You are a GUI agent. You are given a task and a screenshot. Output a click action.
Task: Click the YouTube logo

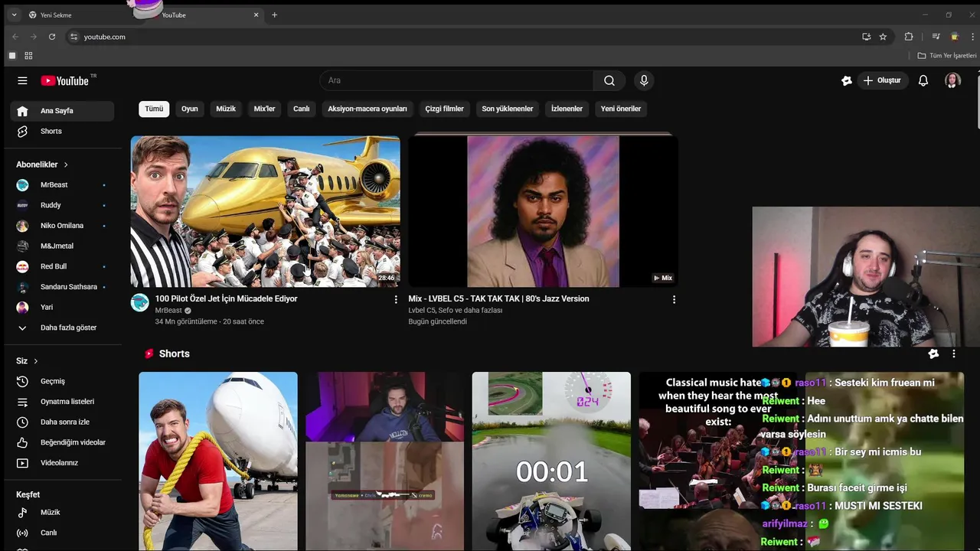coord(65,80)
